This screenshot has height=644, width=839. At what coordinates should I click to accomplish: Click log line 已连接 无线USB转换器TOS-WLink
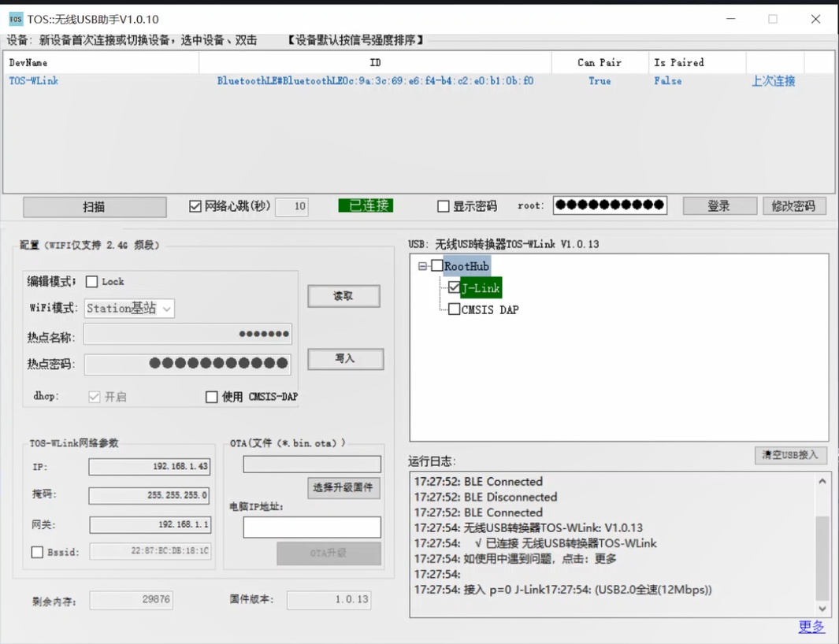tap(536, 543)
